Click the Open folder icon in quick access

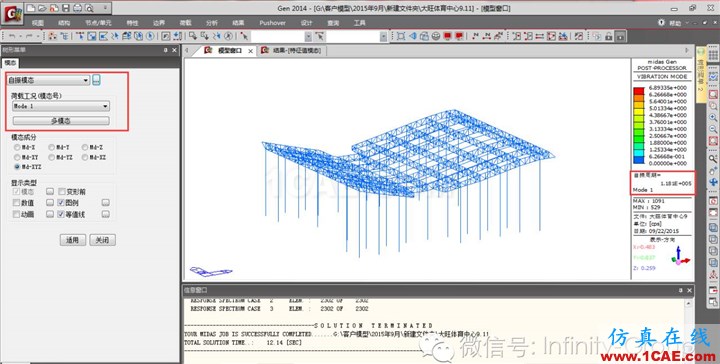point(42,8)
